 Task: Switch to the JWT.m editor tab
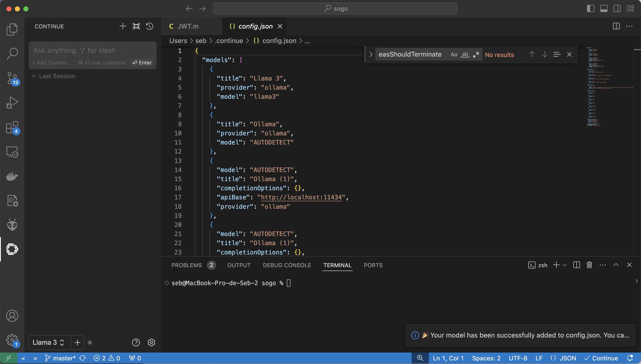point(192,26)
